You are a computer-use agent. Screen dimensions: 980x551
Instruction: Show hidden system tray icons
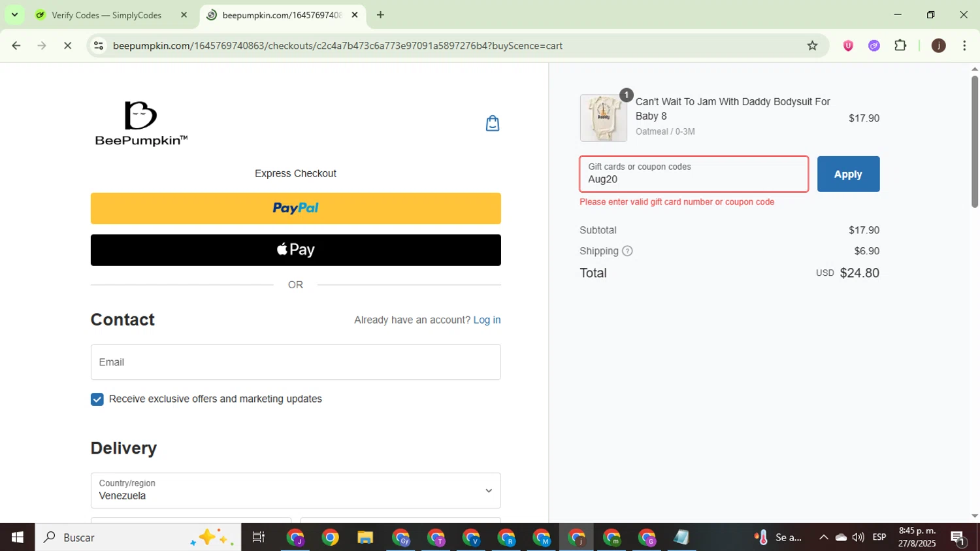click(824, 537)
